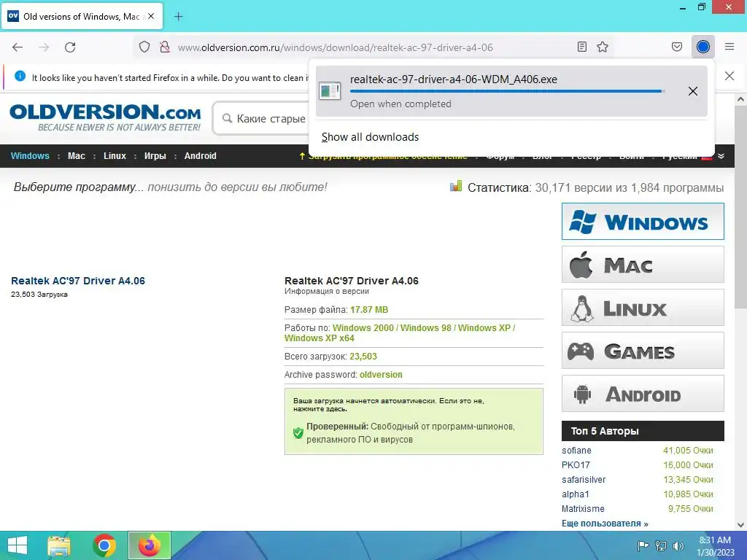Click the green verified shield icon

pyautogui.click(x=298, y=433)
